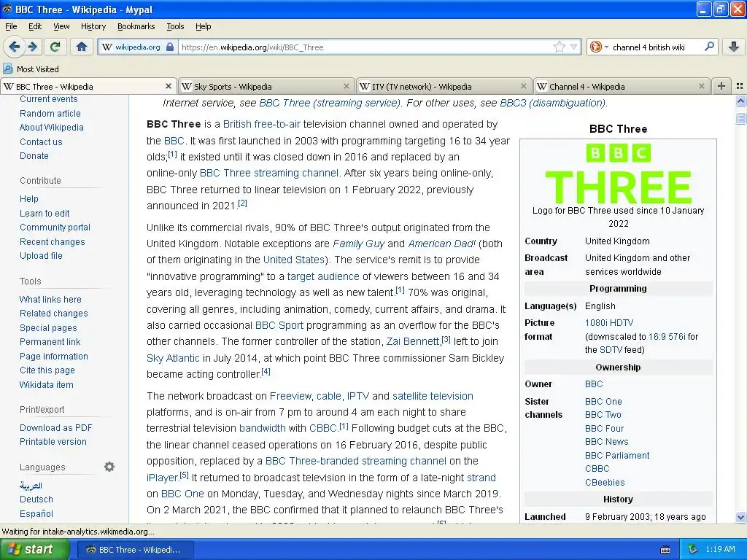Open the DuckDuckGo search engine selector
This screenshot has height=560, width=747.
(599, 47)
